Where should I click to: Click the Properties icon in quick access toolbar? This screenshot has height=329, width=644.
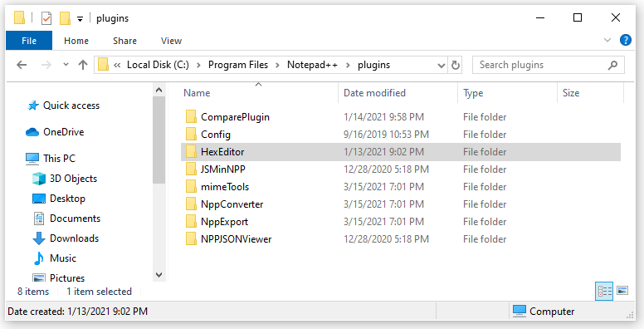[x=46, y=18]
